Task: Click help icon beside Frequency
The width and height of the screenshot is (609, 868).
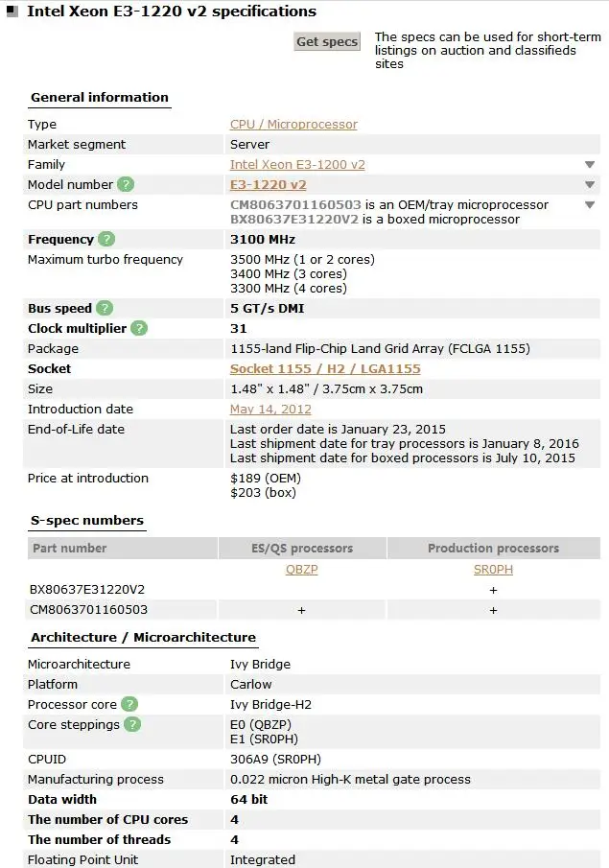Action: tap(106, 240)
